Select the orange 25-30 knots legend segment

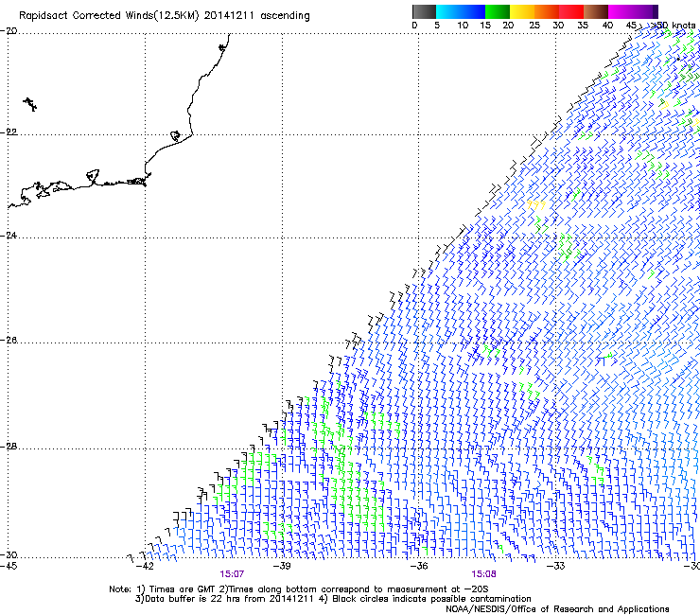[547, 11]
